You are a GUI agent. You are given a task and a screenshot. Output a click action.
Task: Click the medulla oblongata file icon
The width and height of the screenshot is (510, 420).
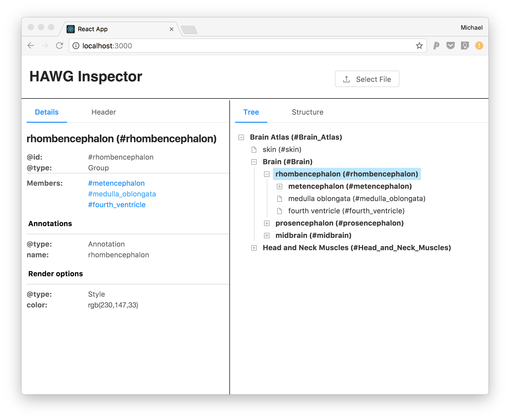[x=280, y=198]
